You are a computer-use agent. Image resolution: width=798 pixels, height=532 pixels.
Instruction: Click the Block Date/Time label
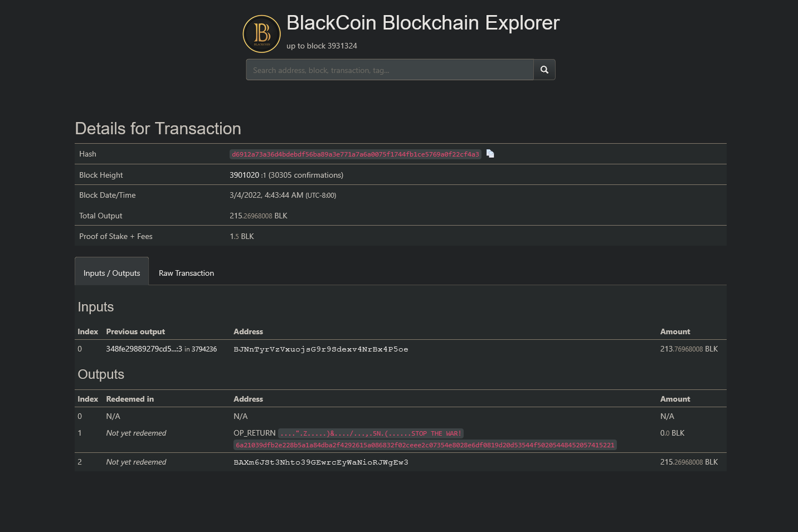pyautogui.click(x=108, y=196)
